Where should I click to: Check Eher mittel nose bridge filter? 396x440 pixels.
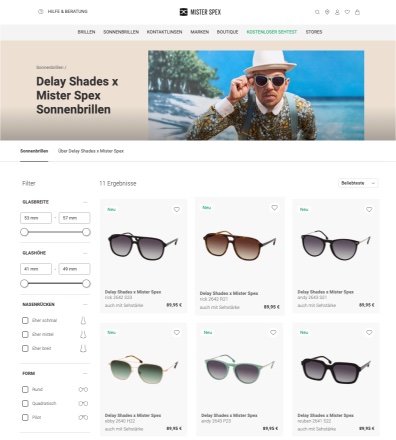pyautogui.click(x=25, y=334)
